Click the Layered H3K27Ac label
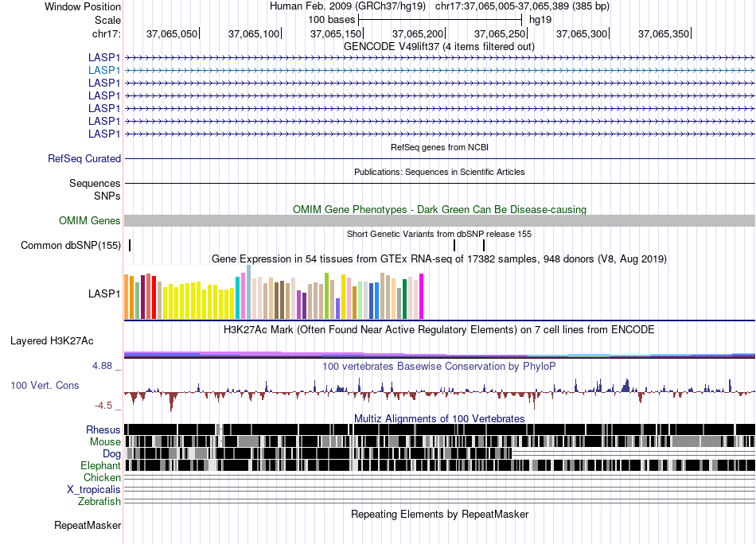This screenshot has width=756, height=544. coord(52,341)
